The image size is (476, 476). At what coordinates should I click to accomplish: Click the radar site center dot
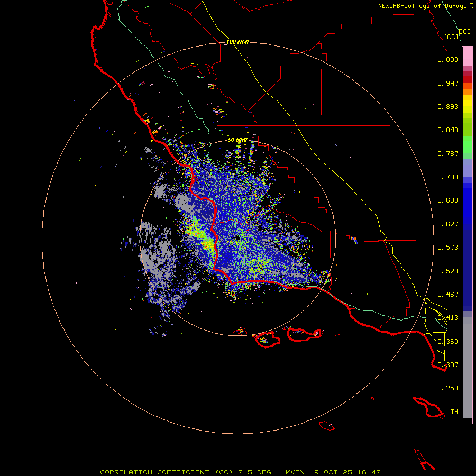click(x=237, y=239)
